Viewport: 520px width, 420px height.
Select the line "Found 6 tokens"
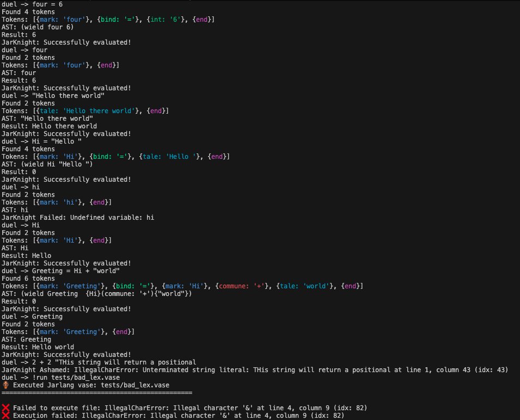pyautogui.click(x=28, y=279)
